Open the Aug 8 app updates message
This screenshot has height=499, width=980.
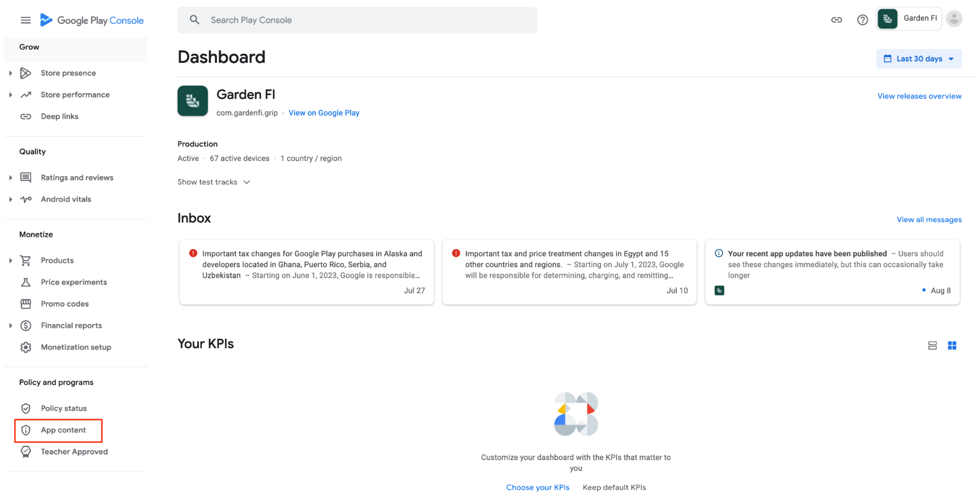coord(832,272)
